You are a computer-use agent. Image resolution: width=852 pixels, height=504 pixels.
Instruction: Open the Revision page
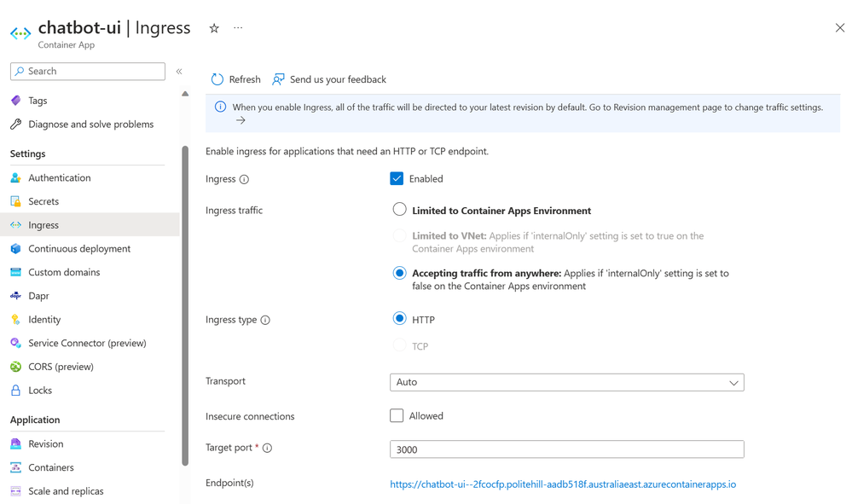[46, 443]
